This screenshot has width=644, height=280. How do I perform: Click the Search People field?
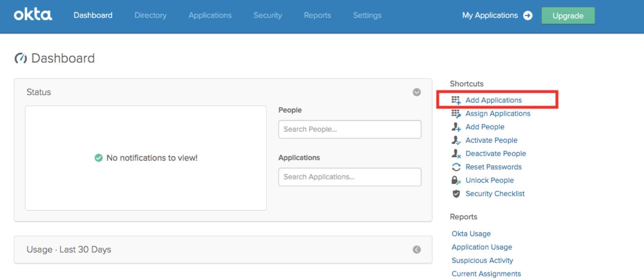click(350, 129)
